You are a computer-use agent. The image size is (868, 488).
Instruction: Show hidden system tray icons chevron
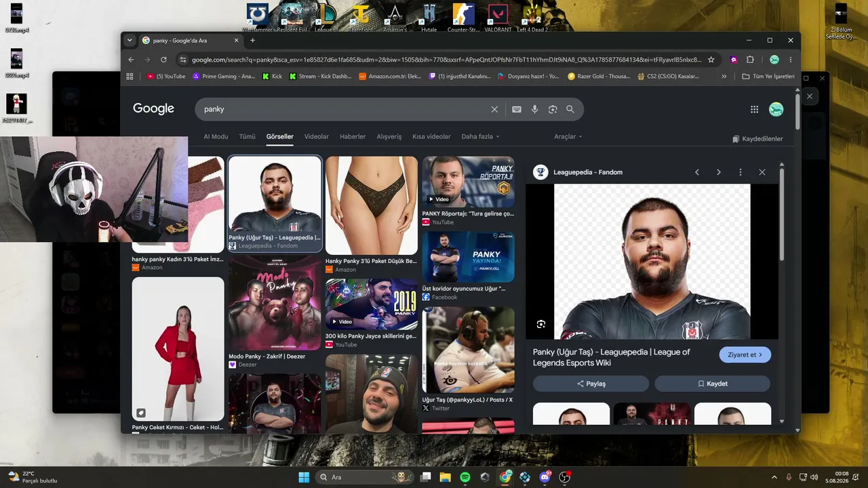774,477
